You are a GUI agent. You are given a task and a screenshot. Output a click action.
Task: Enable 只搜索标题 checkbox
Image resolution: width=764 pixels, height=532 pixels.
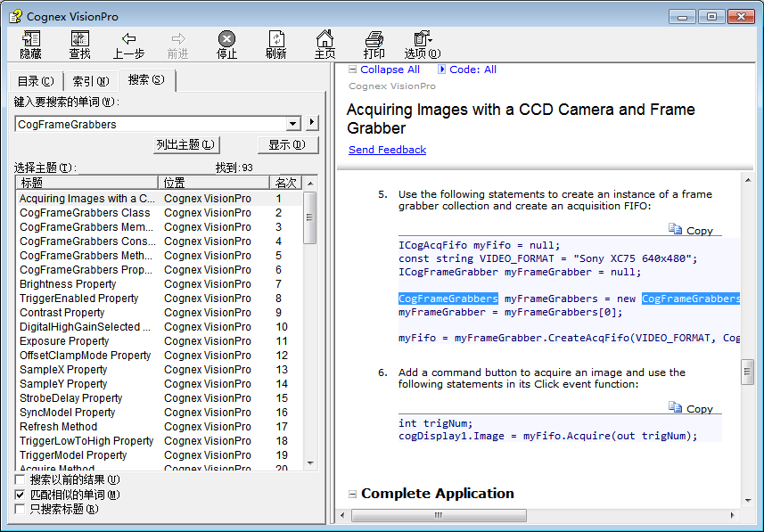click(x=20, y=510)
